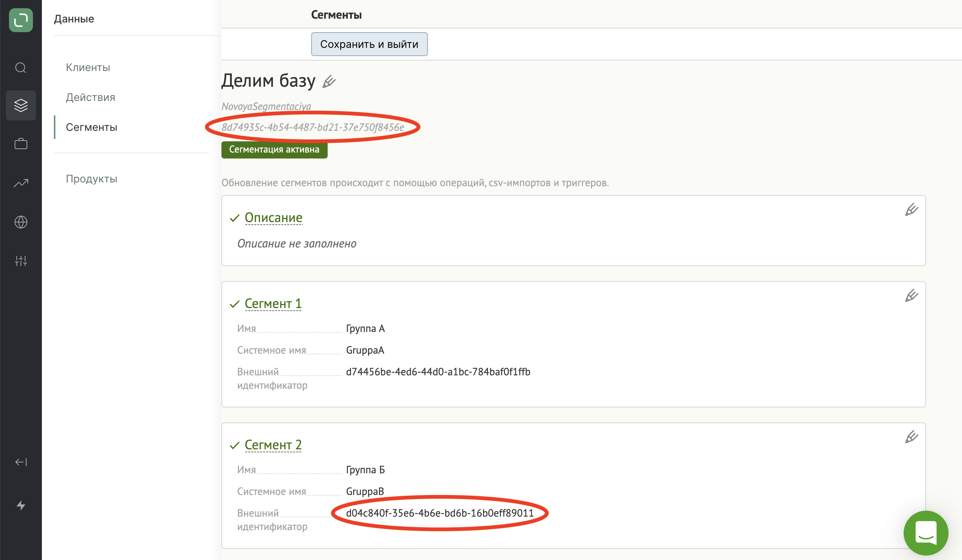Click the 'Сегментация активна' status badge
The image size is (962, 560).
click(x=274, y=150)
